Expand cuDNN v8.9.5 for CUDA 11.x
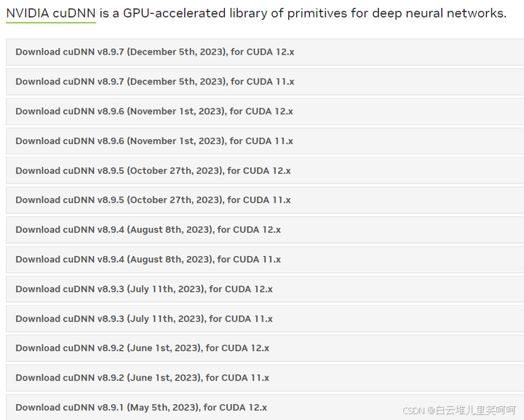Viewport: 524px width, 420px height. tap(265, 200)
